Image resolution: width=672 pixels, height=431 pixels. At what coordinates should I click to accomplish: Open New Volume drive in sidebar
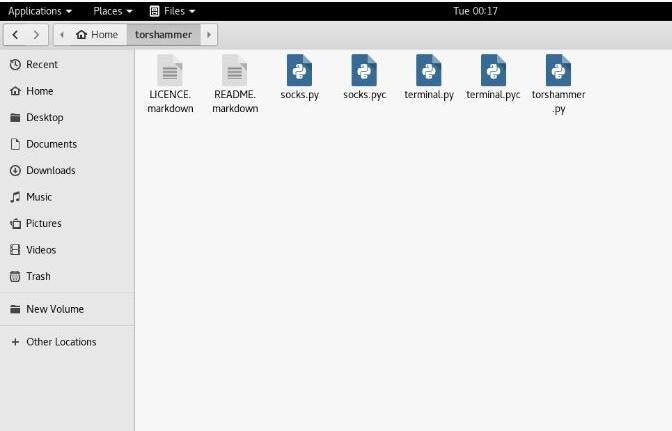coord(54,309)
